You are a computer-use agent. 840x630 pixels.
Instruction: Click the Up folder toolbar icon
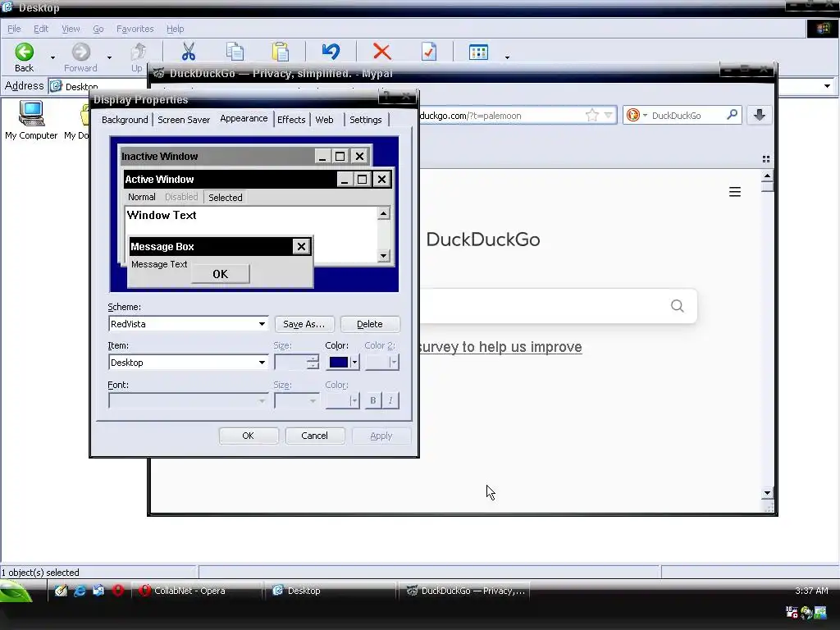point(138,52)
